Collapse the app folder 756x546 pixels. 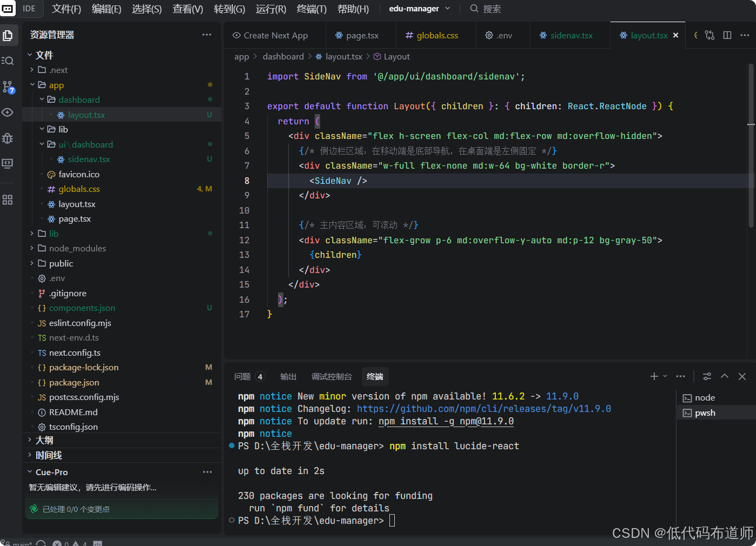[122, 85]
